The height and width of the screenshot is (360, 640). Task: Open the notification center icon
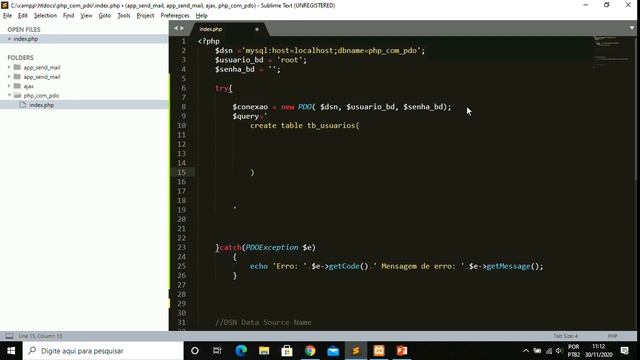(x=624, y=351)
